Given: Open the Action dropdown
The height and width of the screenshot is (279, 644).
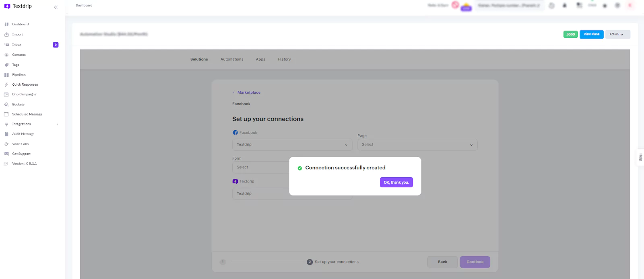Looking at the screenshot, I should (x=617, y=35).
